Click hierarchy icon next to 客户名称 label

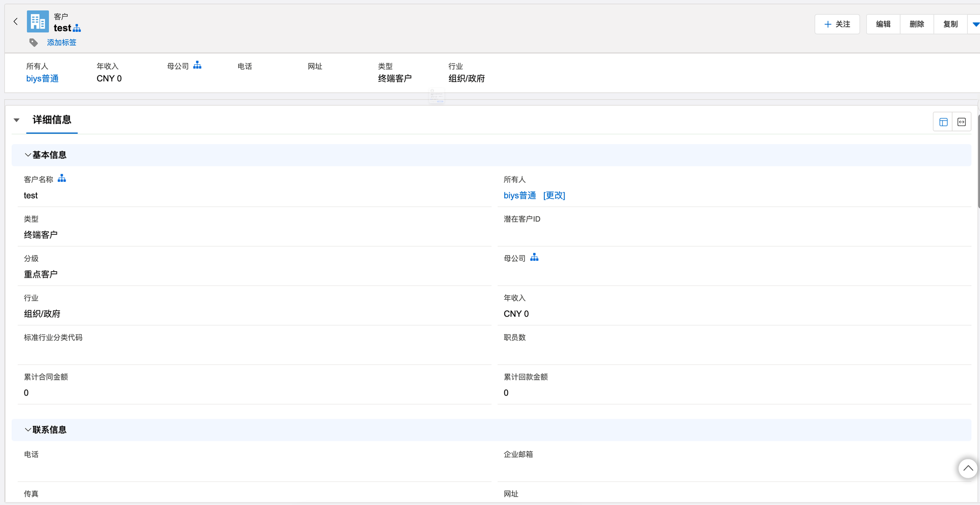coord(62,178)
